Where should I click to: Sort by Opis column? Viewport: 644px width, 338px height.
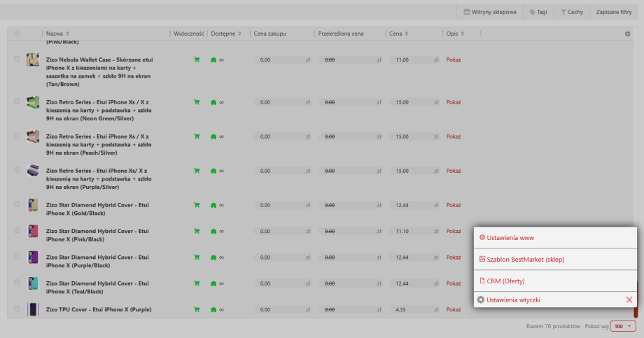click(455, 34)
